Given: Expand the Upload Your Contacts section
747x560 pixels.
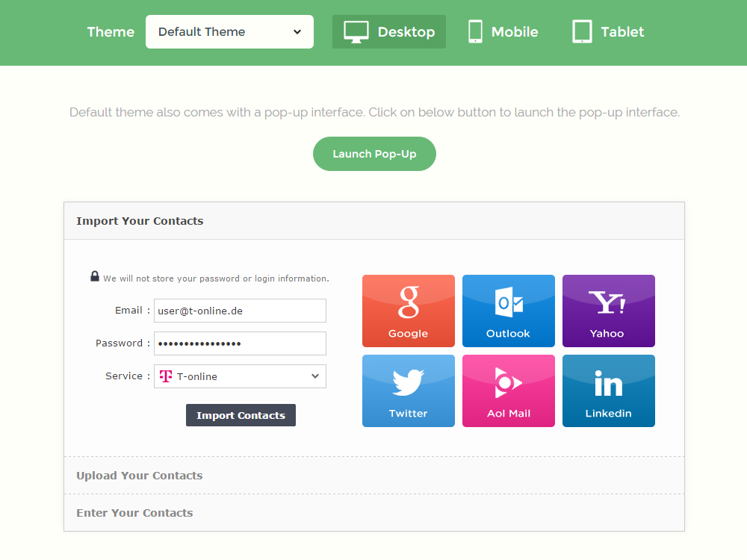Looking at the screenshot, I should (x=139, y=476).
